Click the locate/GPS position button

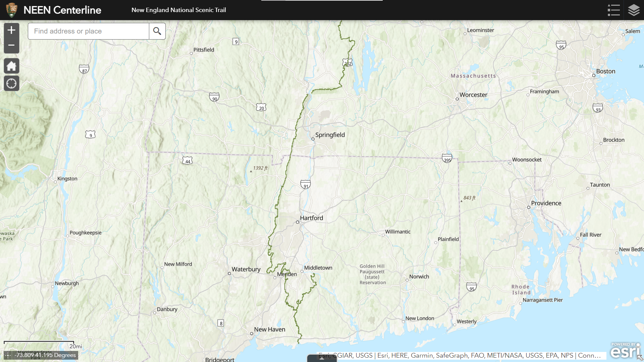(x=11, y=83)
